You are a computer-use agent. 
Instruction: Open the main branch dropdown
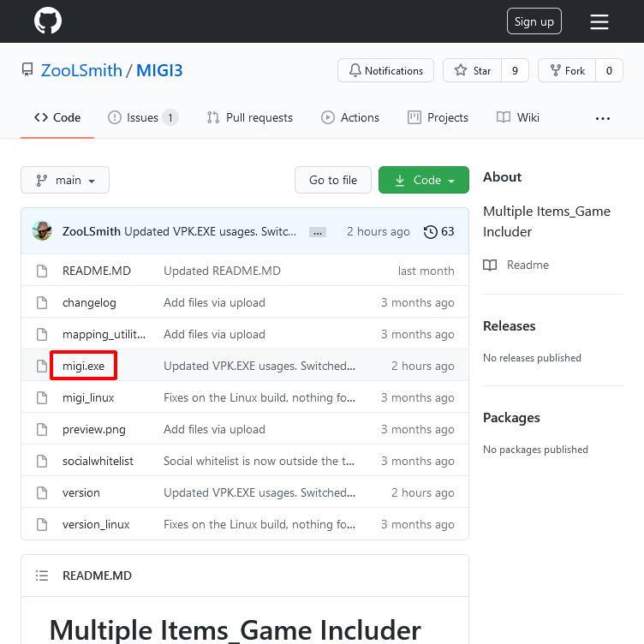click(65, 180)
